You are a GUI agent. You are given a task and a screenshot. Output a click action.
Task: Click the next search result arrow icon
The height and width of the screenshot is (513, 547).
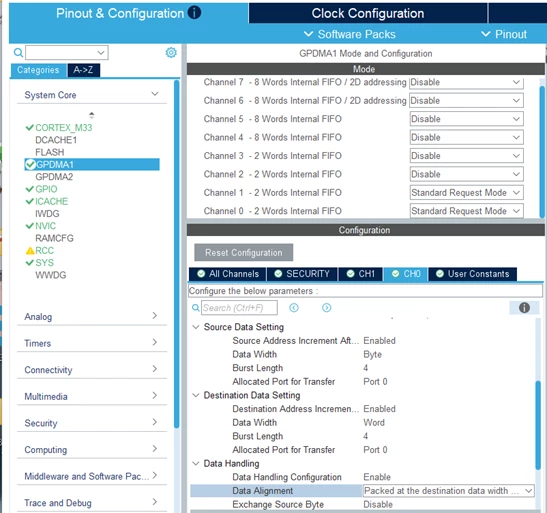tap(327, 308)
